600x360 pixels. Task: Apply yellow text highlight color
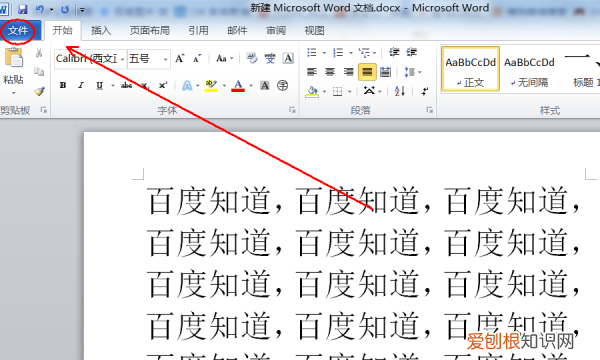coord(211,85)
